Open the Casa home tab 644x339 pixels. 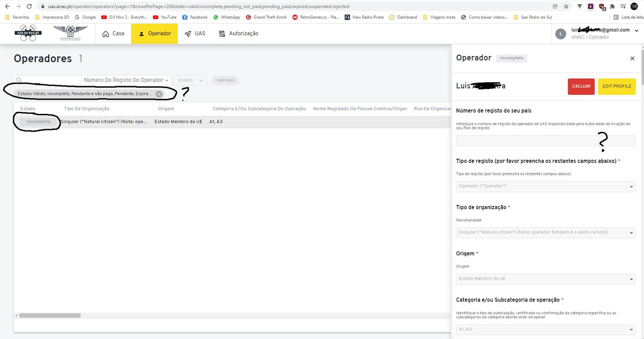(113, 34)
